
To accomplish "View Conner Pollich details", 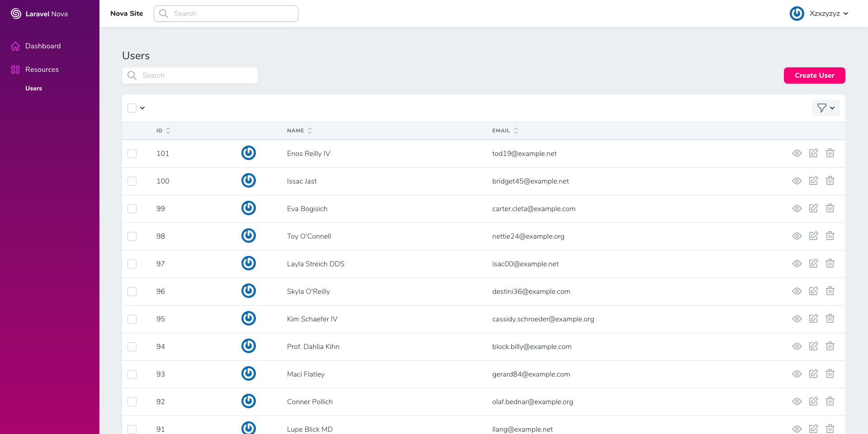I will tap(797, 401).
